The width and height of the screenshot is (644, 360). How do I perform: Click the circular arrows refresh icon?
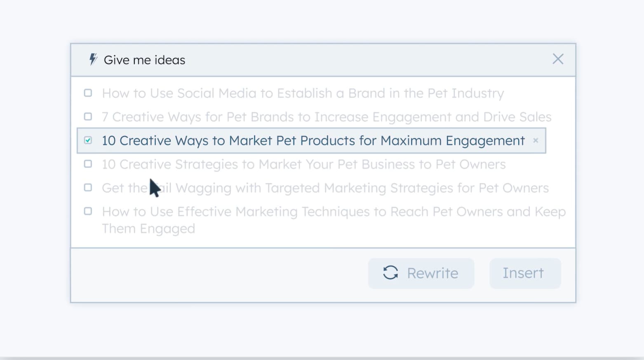pos(390,273)
